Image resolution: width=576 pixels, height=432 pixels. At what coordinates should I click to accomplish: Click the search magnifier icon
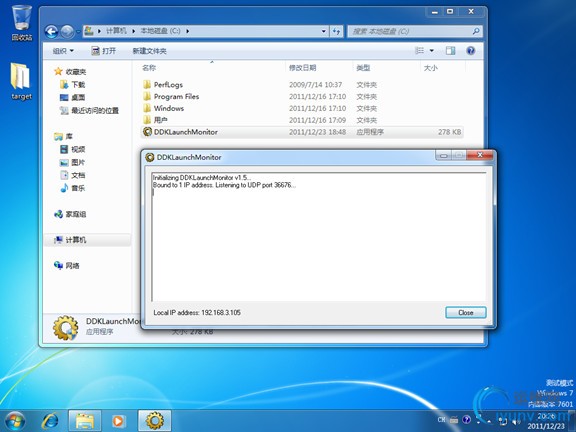tap(476, 31)
